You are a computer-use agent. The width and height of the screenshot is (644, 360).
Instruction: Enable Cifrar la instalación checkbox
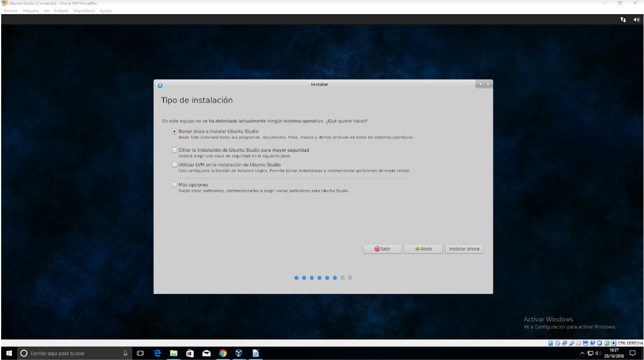click(x=175, y=150)
